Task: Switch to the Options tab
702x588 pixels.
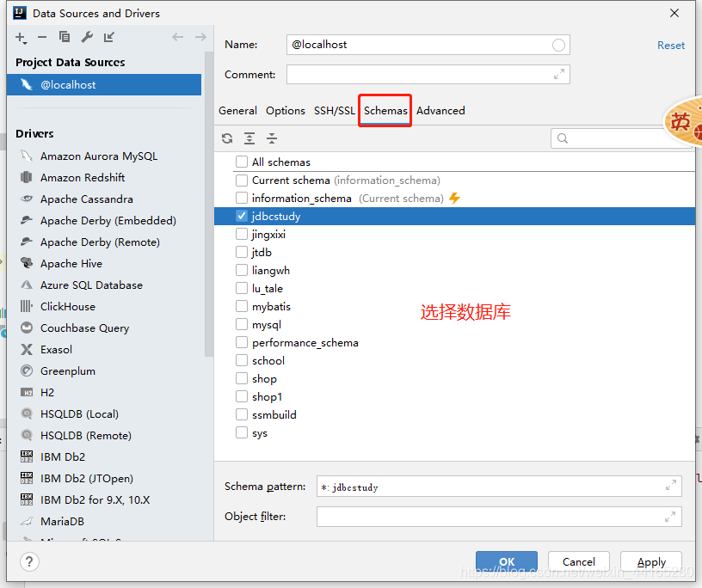Action: 286,111
